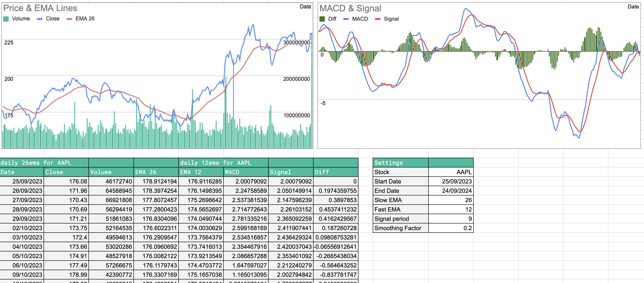644x283 pixels.
Task: Click date cell 09/10/2023
Action: point(22,275)
